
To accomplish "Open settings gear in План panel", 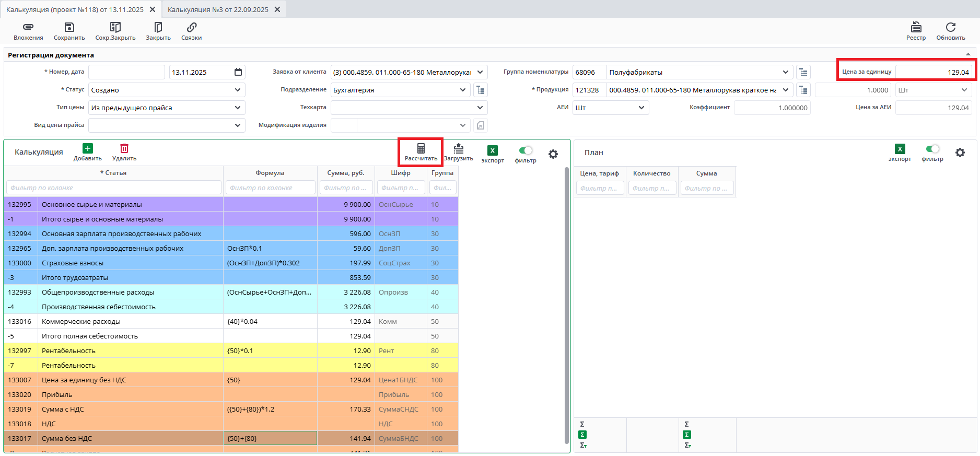I will 960,153.
